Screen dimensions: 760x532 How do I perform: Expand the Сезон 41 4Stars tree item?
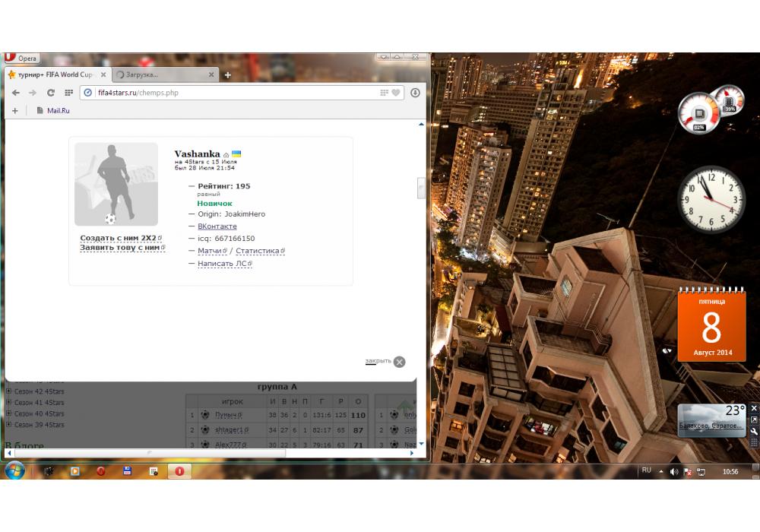[x=9, y=403]
